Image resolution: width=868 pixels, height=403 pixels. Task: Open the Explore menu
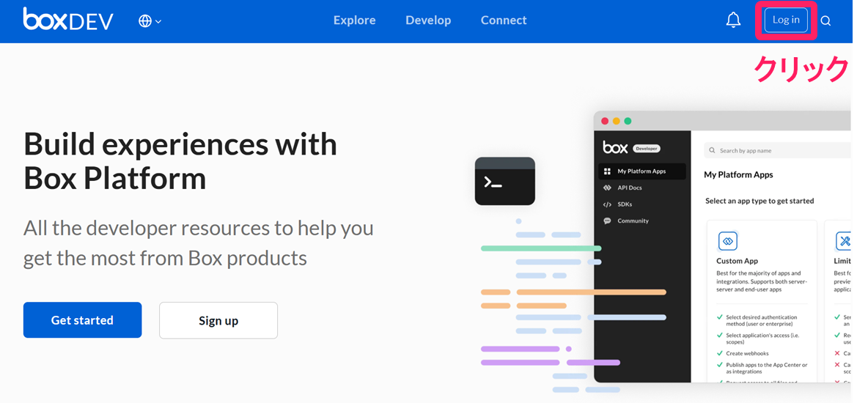pyautogui.click(x=354, y=21)
